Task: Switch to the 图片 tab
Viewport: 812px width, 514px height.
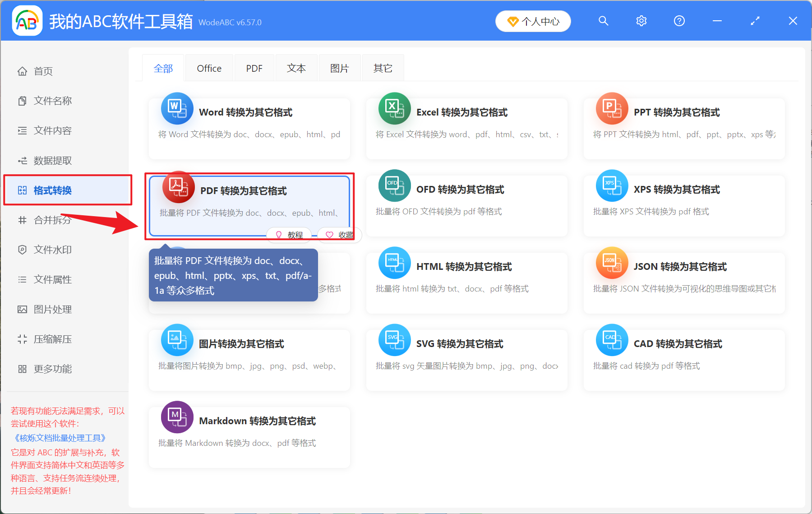Action: pyautogui.click(x=339, y=68)
